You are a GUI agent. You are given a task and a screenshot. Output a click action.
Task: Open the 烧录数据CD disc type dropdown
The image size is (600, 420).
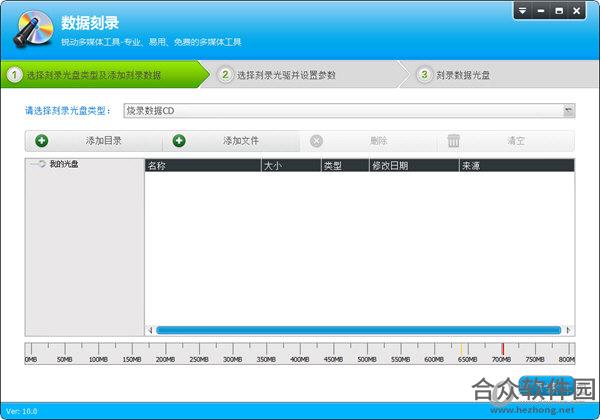[x=349, y=111]
